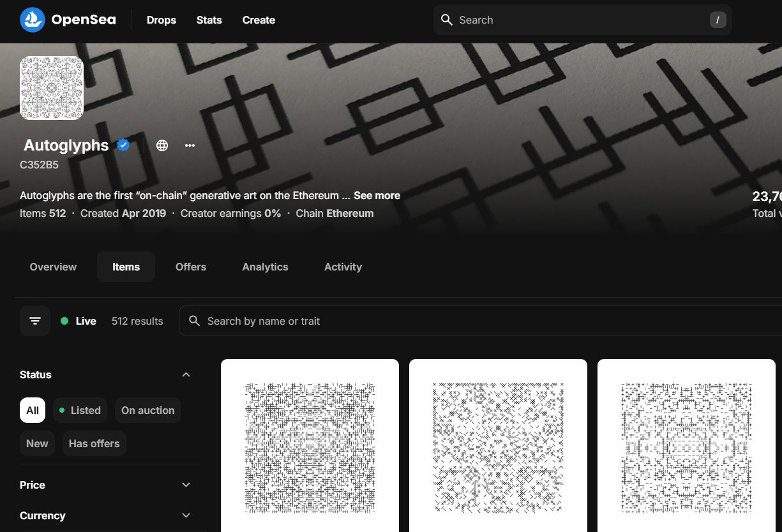Select the Has offers status filter
The width and height of the screenshot is (782, 532).
(94, 443)
